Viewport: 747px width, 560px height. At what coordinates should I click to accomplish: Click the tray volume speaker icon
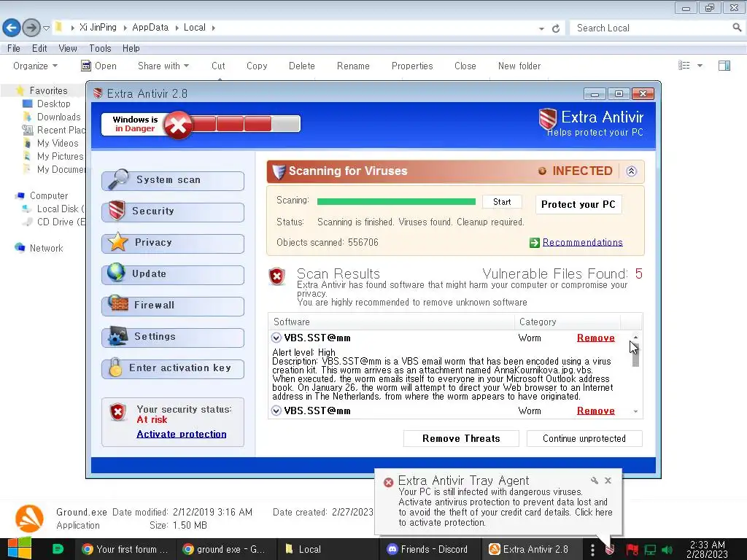[667, 550]
